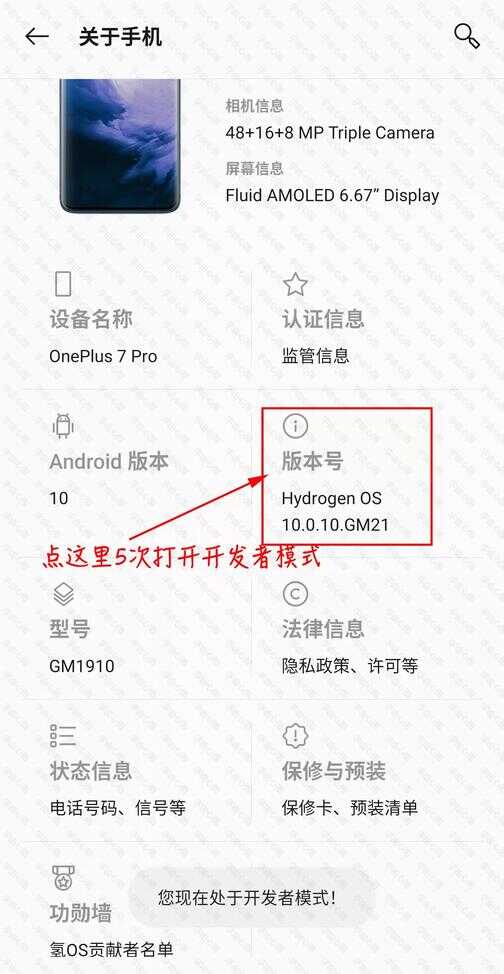Tap the star icon for 认证信息
Image resolution: width=504 pixels, height=974 pixels.
click(x=295, y=284)
